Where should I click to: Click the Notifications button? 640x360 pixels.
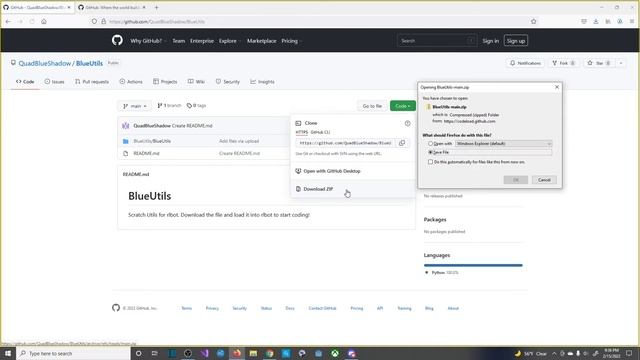tap(525, 63)
